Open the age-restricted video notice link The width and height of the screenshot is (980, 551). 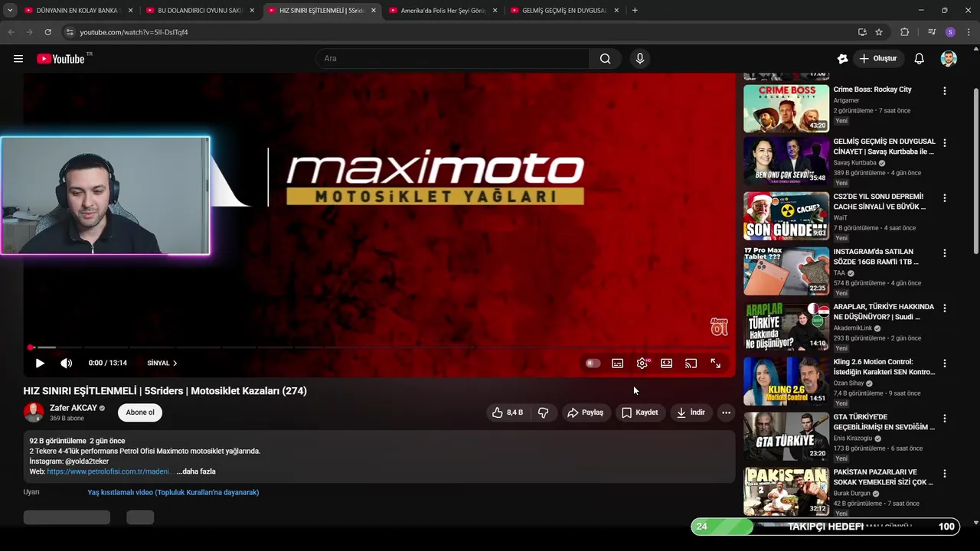[x=173, y=492]
